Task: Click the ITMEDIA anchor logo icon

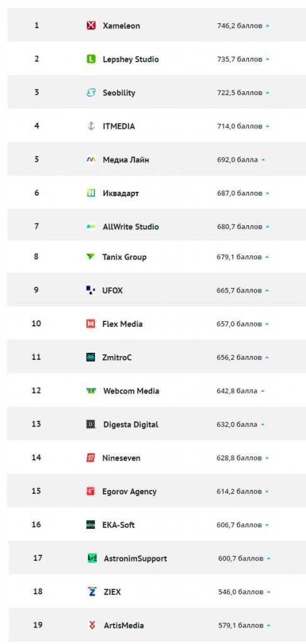Action: (x=91, y=126)
